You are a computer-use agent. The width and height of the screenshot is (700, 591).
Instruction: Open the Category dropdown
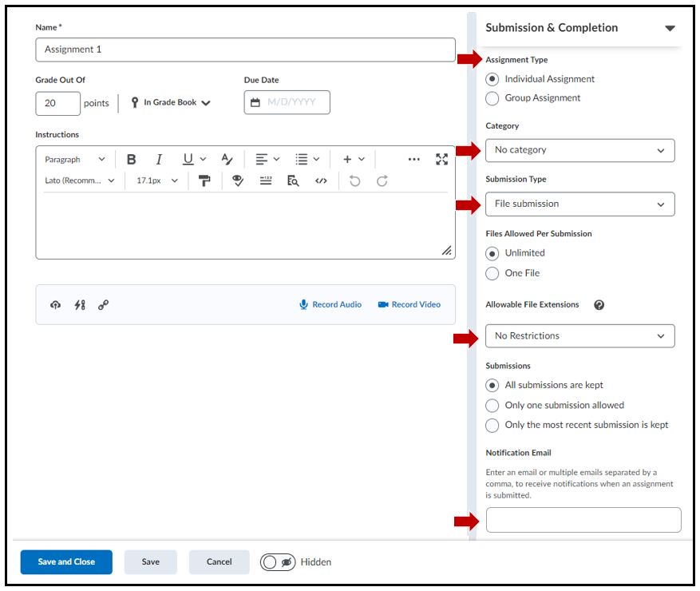coord(579,150)
